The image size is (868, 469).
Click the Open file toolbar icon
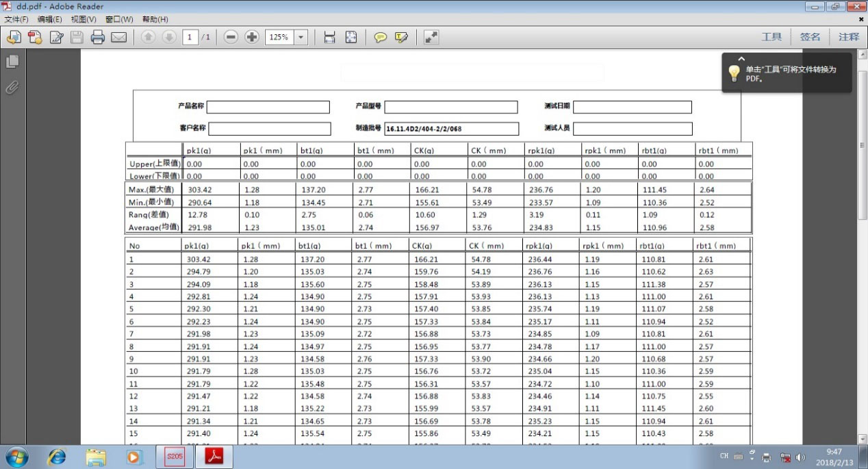tap(14, 37)
